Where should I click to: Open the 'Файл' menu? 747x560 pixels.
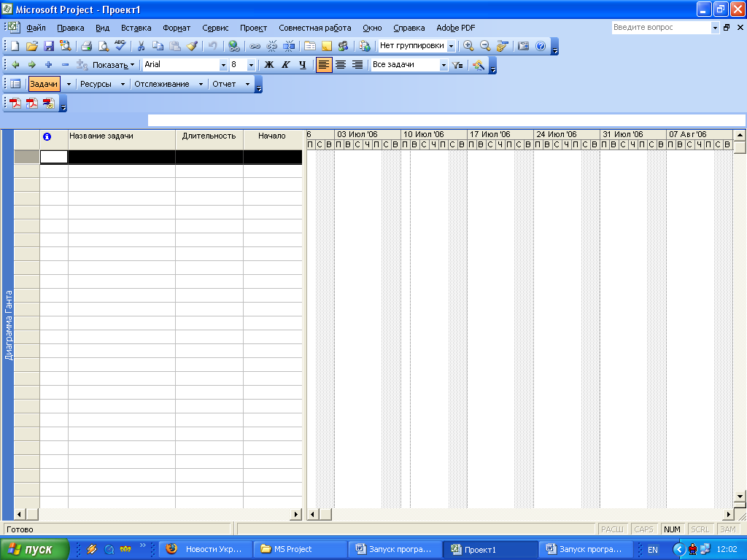click(x=36, y=28)
